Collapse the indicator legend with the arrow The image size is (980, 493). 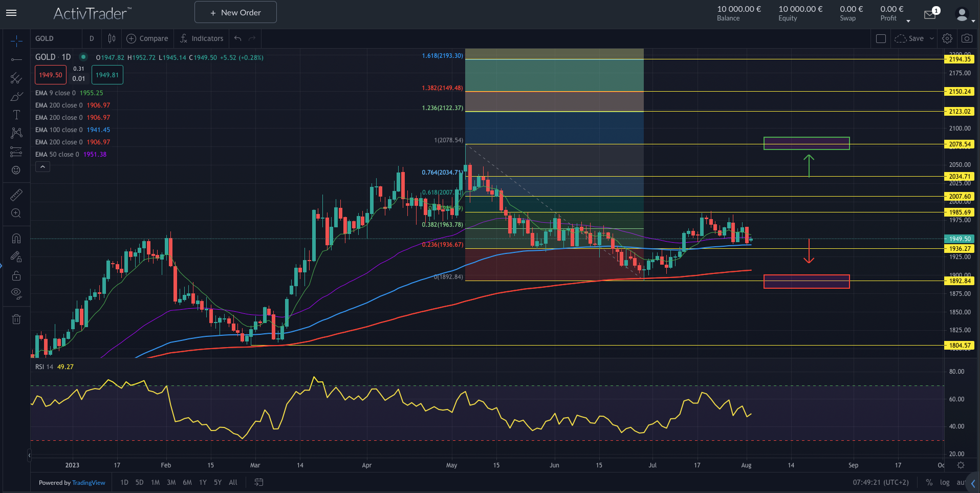click(42, 166)
